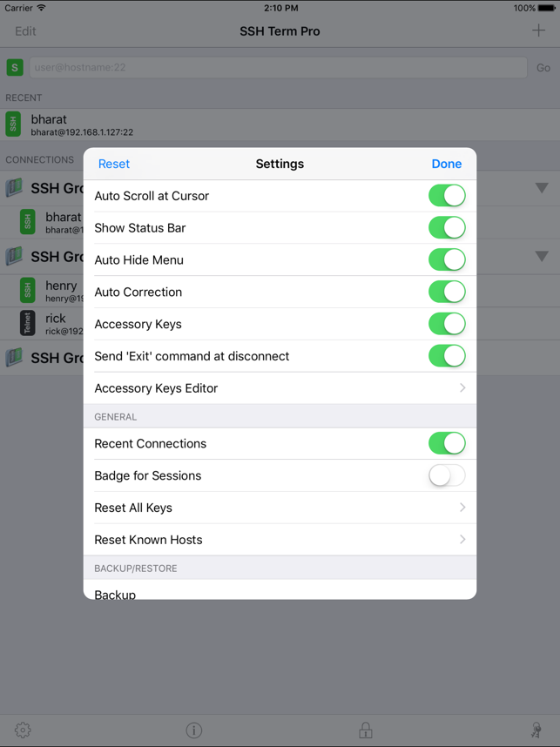This screenshot has height=747, width=560.
Task: Open the settings gear icon in bottom toolbar
Action: point(23,730)
